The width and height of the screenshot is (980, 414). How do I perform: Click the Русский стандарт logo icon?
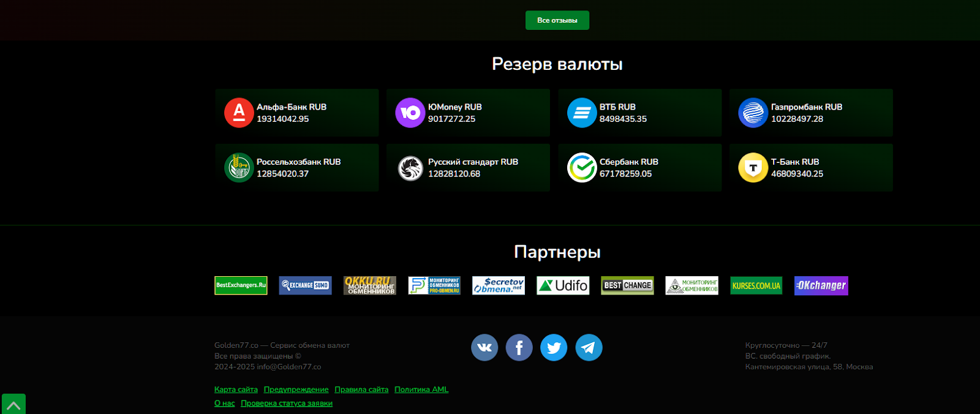(410, 168)
